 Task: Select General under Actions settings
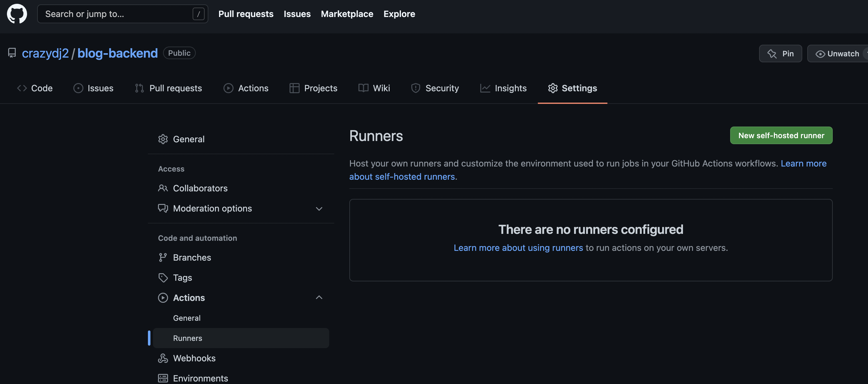point(240,318)
